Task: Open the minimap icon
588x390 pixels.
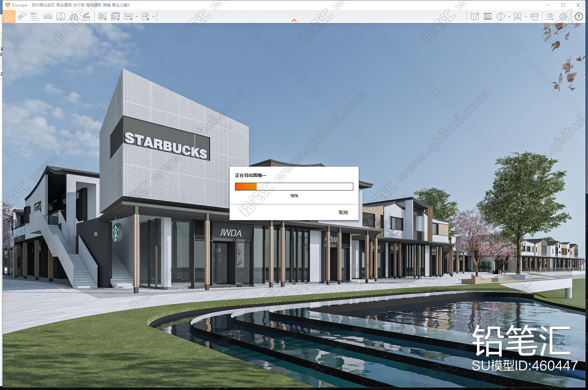Action: pyautogui.click(x=475, y=16)
